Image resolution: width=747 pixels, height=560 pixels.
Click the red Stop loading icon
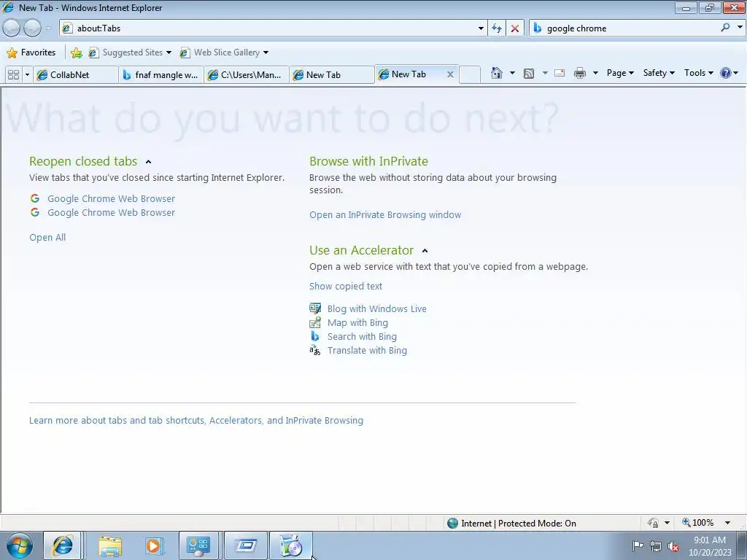click(515, 28)
